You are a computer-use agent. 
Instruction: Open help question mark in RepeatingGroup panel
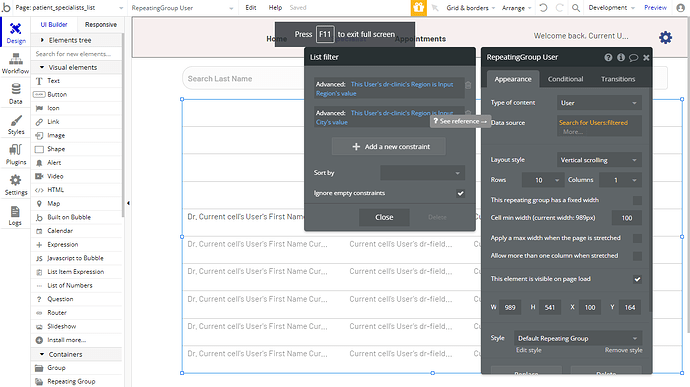(x=608, y=57)
